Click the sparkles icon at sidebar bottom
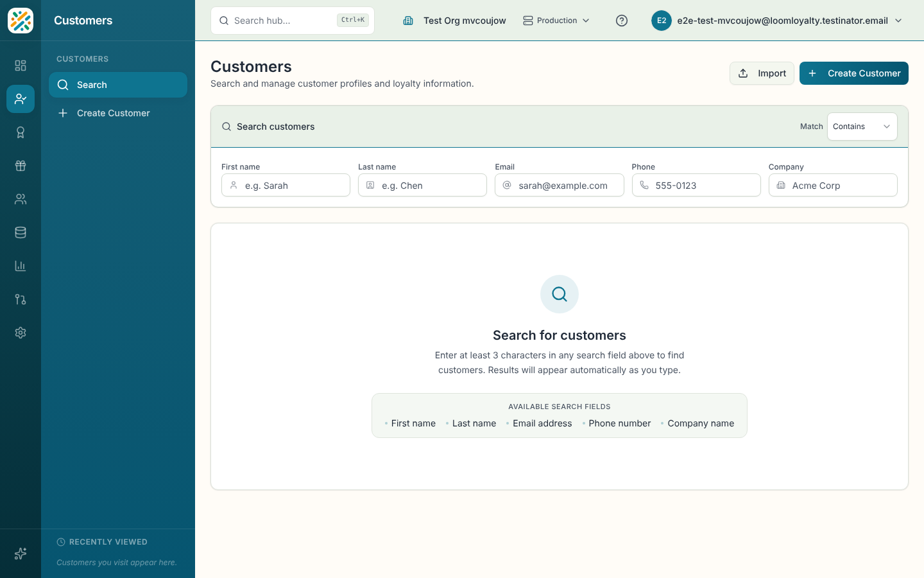This screenshot has height=578, width=924. 21,554
